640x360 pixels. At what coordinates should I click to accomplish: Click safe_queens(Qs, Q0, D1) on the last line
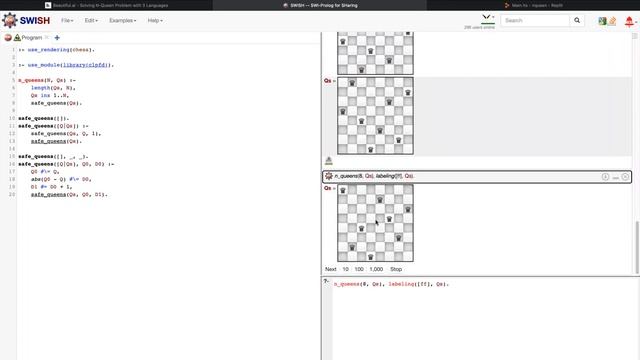click(x=67, y=194)
